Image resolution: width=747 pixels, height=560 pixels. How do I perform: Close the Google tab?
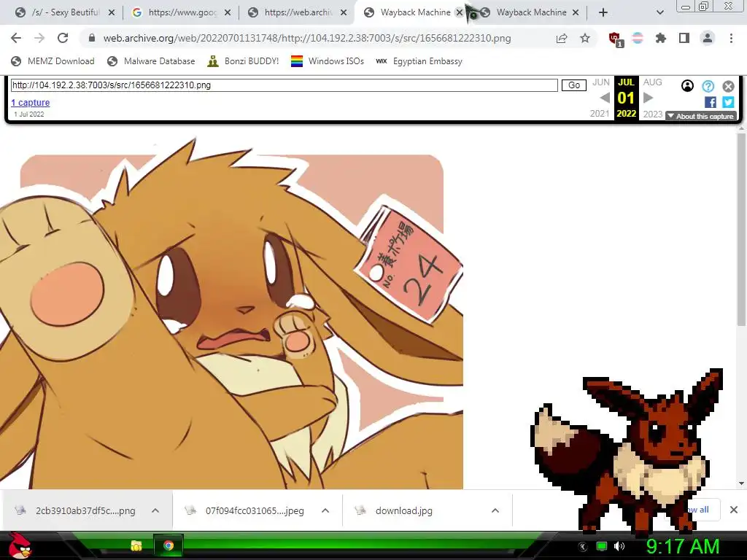click(228, 13)
